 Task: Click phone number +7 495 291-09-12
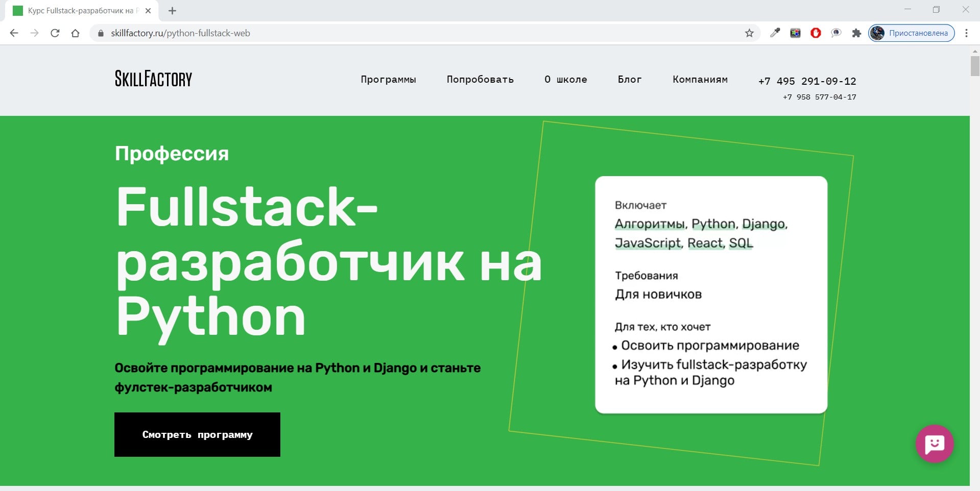point(807,81)
